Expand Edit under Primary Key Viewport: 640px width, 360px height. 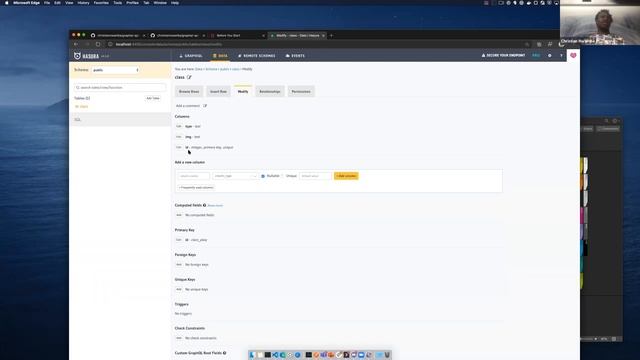click(x=179, y=240)
